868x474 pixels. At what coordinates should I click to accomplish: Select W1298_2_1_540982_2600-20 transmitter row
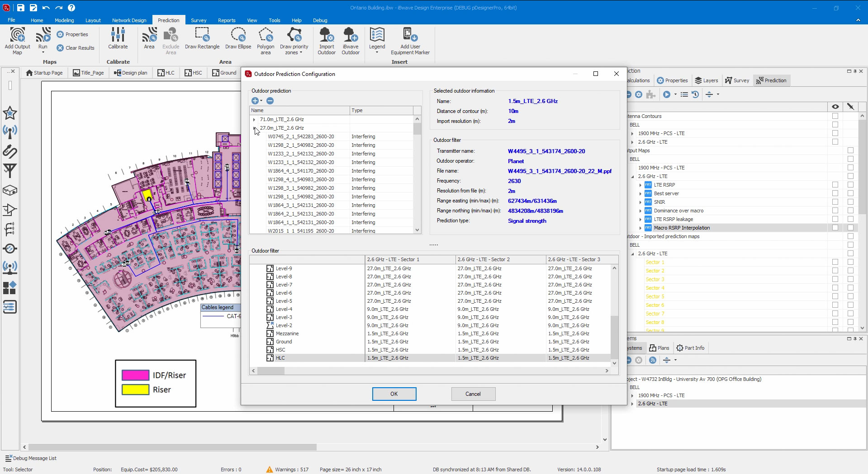click(x=332, y=145)
